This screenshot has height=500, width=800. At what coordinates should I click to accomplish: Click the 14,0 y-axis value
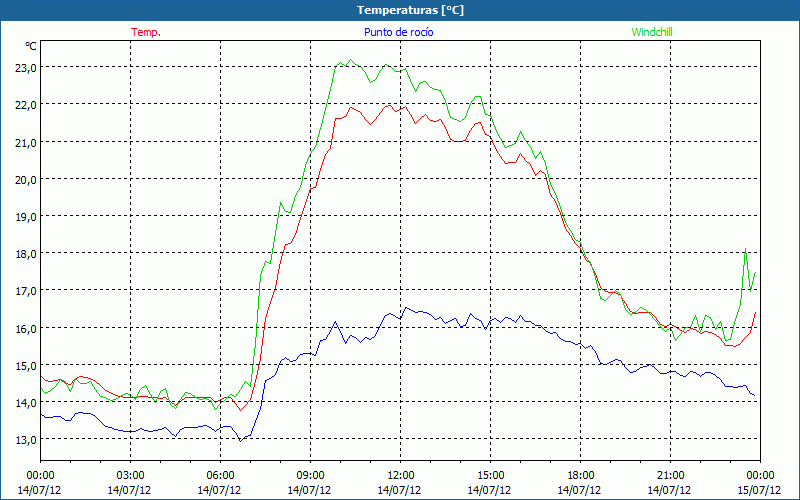pyautogui.click(x=25, y=403)
